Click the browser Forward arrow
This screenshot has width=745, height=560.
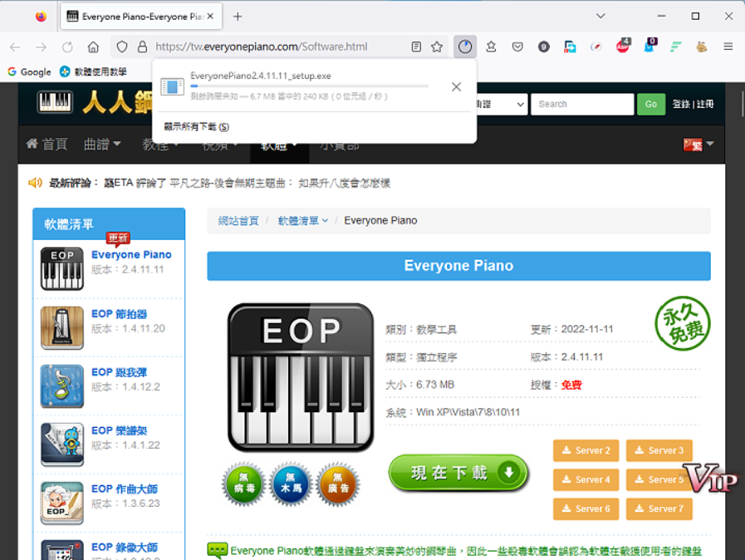coord(42,47)
